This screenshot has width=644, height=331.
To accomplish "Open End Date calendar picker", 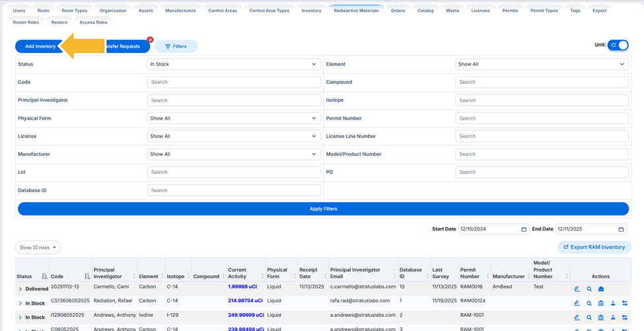I will (x=621, y=229).
